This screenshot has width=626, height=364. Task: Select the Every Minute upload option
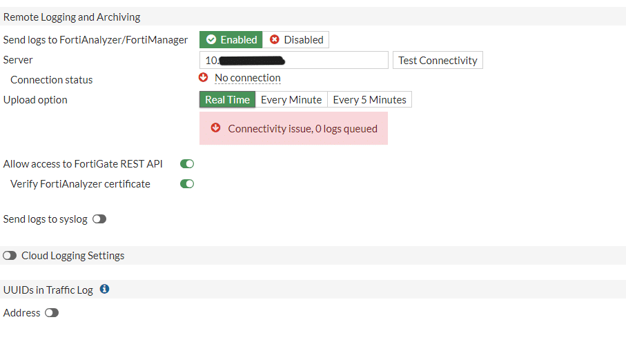tap(291, 100)
